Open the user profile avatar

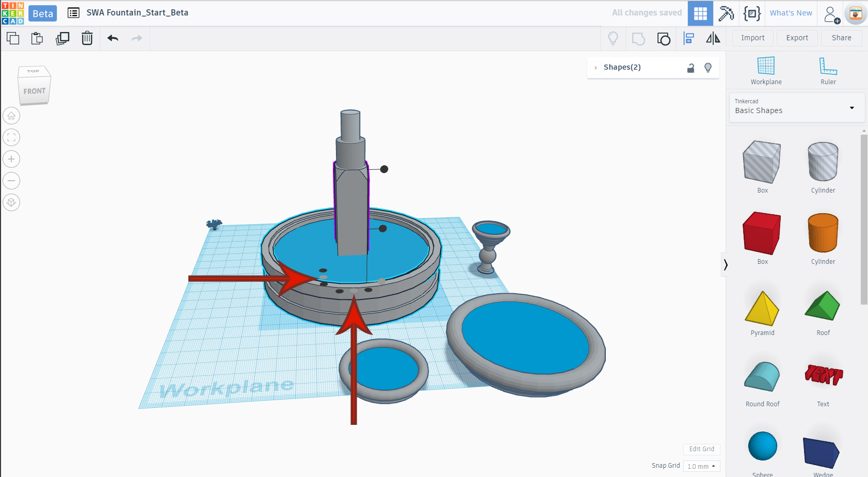pyautogui.click(x=856, y=14)
